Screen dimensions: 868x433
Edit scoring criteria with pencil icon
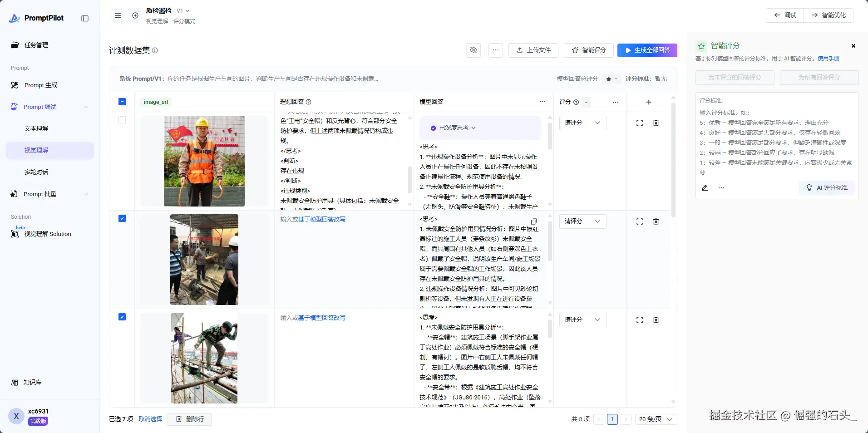coord(705,188)
